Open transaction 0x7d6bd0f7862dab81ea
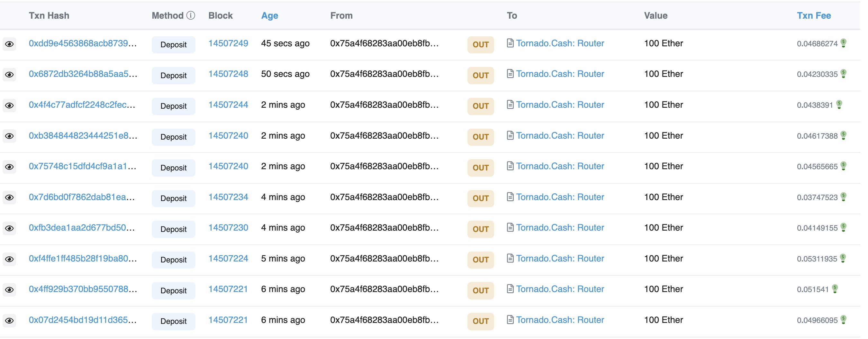This screenshot has width=868, height=339. tap(82, 197)
